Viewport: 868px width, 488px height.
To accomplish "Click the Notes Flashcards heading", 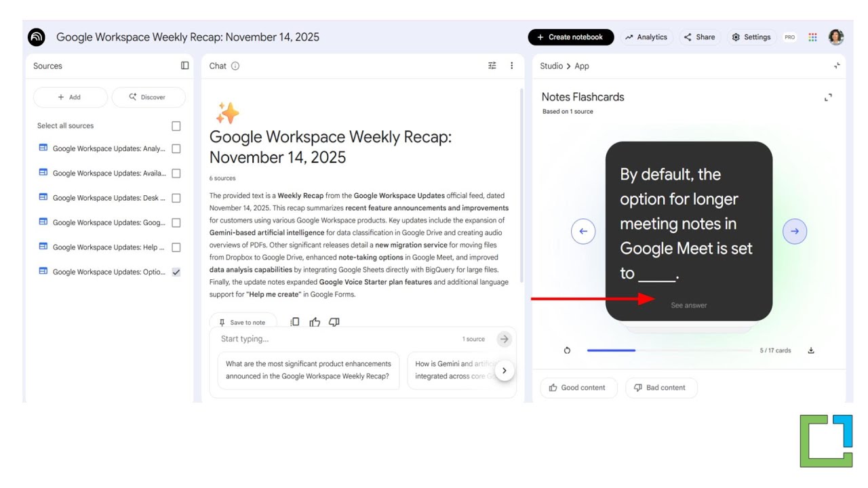I will pos(583,97).
